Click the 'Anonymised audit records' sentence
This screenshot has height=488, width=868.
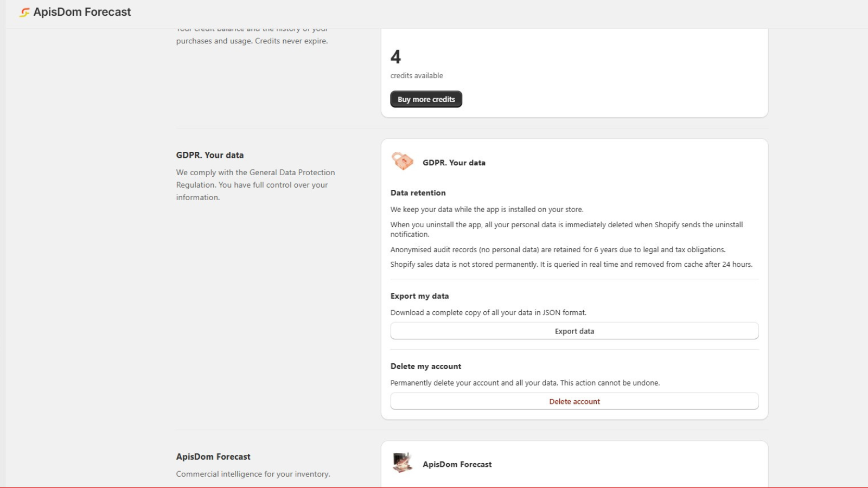[x=558, y=250]
